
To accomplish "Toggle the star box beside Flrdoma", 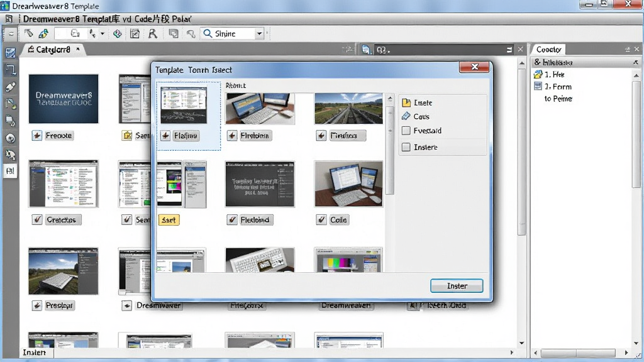I will 232,136.
